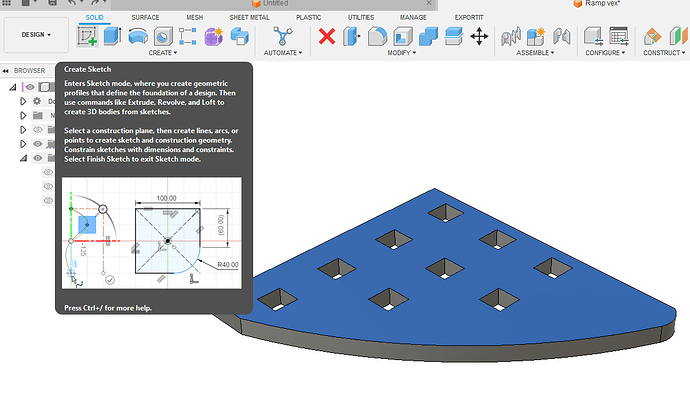Viewport: 690px width, 405px height.
Task: Activate the Extrude tool
Action: point(113,36)
